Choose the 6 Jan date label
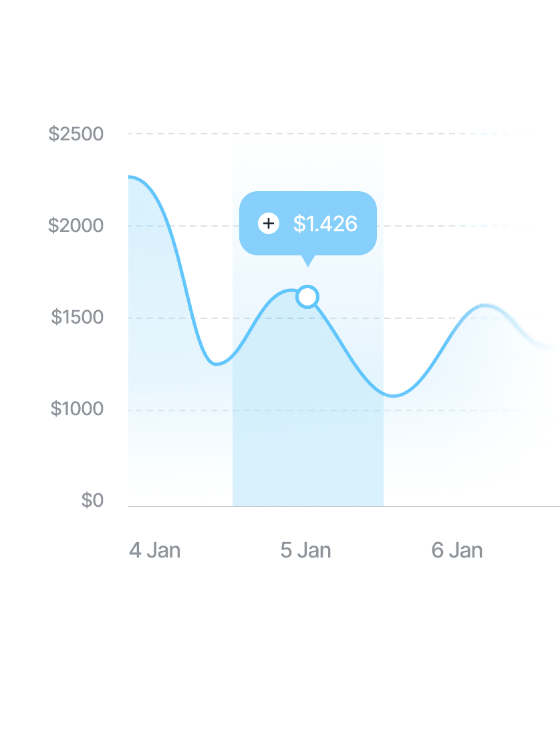The image size is (560, 730). point(456,550)
